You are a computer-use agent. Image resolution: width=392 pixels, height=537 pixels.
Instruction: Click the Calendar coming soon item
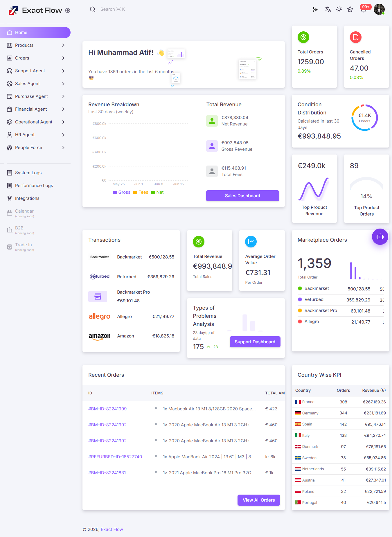(x=35, y=213)
